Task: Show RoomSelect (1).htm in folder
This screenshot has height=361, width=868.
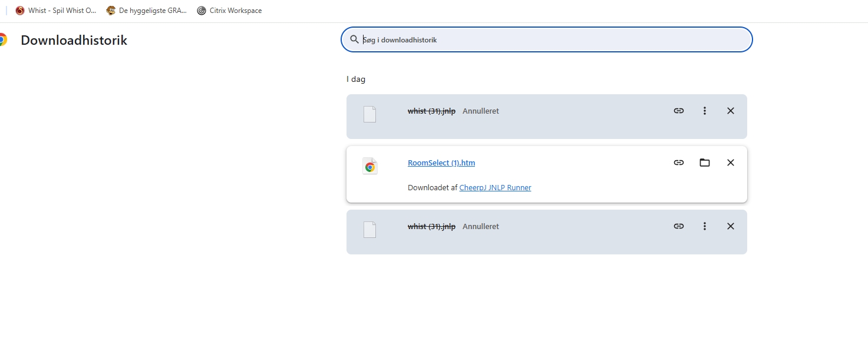Action: (x=705, y=163)
